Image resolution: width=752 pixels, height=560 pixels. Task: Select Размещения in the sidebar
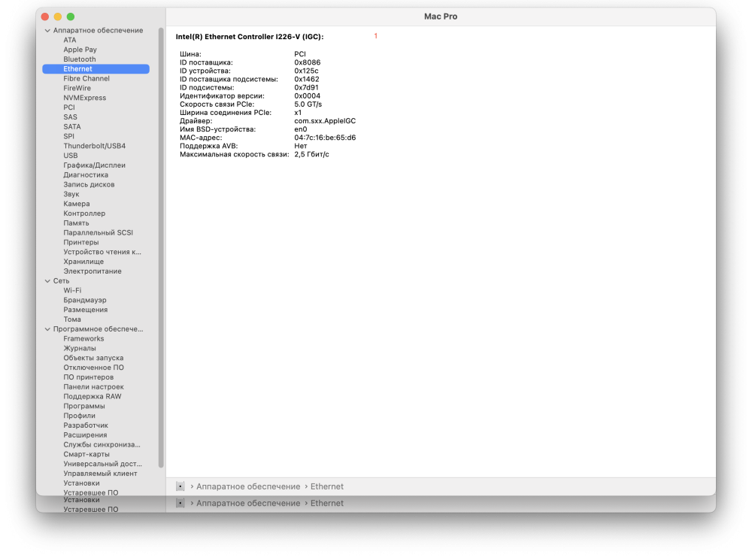point(86,309)
